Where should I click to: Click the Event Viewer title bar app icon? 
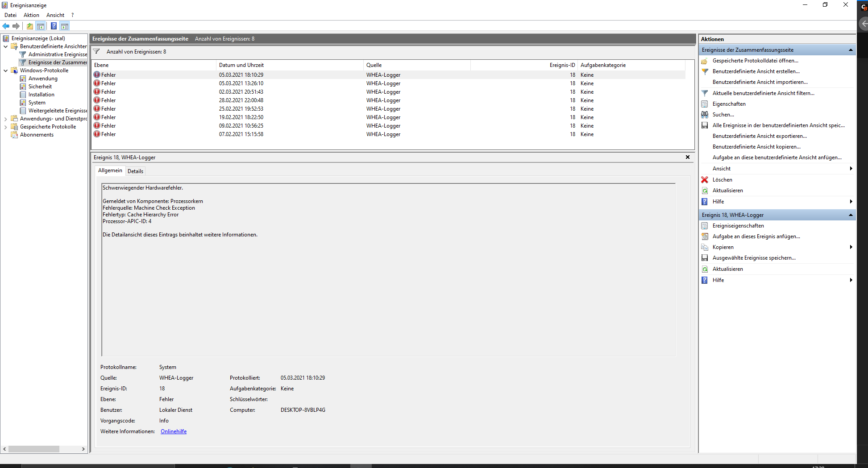5,5
